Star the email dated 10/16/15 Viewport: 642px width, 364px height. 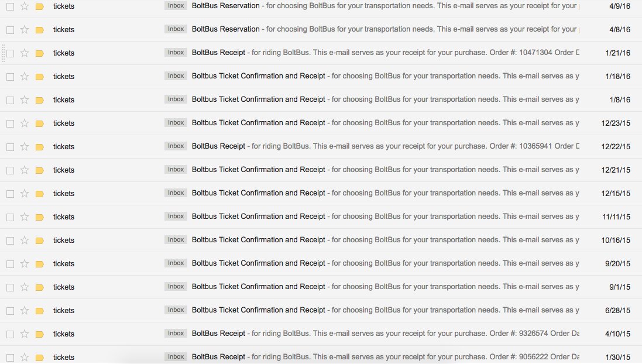(25, 240)
